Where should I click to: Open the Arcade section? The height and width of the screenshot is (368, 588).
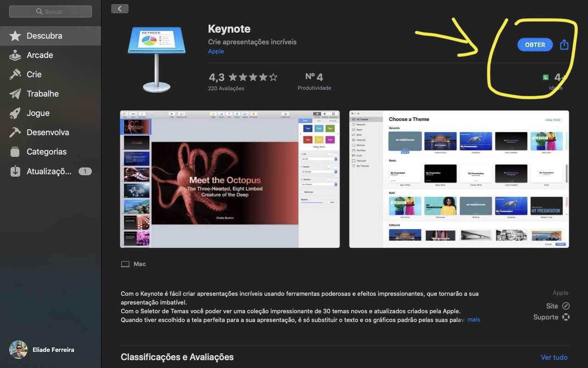(51, 55)
